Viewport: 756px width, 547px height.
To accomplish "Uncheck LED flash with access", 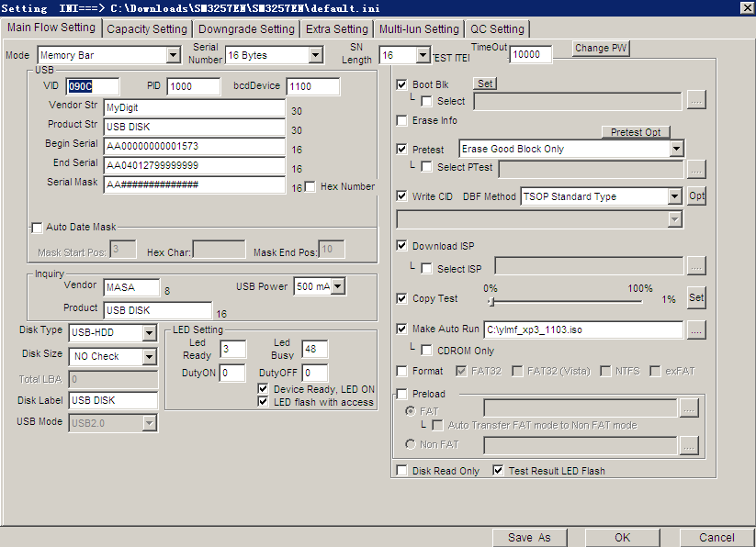I will [x=264, y=402].
